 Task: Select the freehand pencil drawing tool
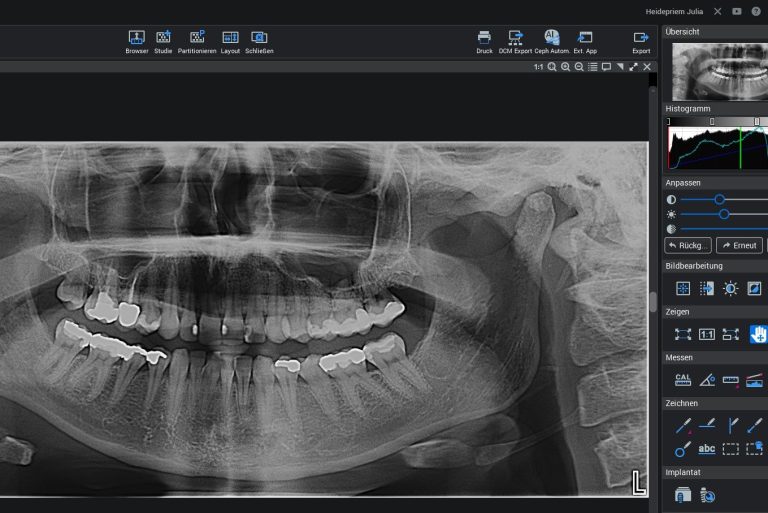coord(683,425)
